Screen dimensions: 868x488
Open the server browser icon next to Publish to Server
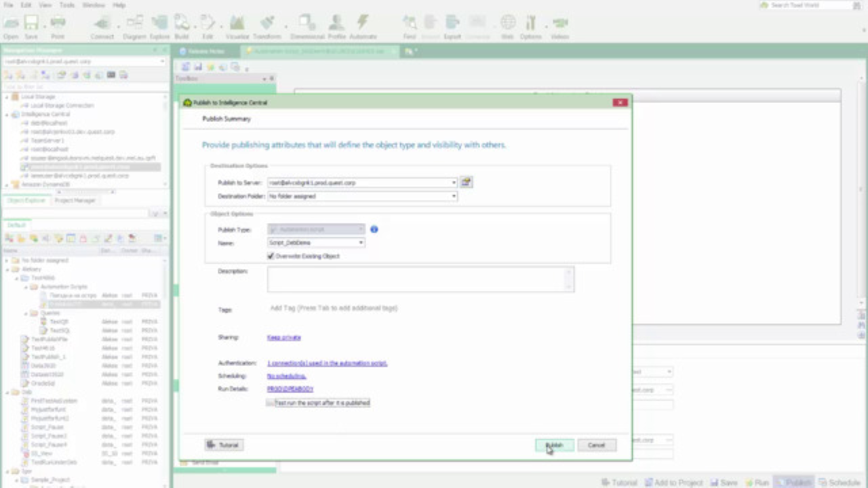(466, 182)
